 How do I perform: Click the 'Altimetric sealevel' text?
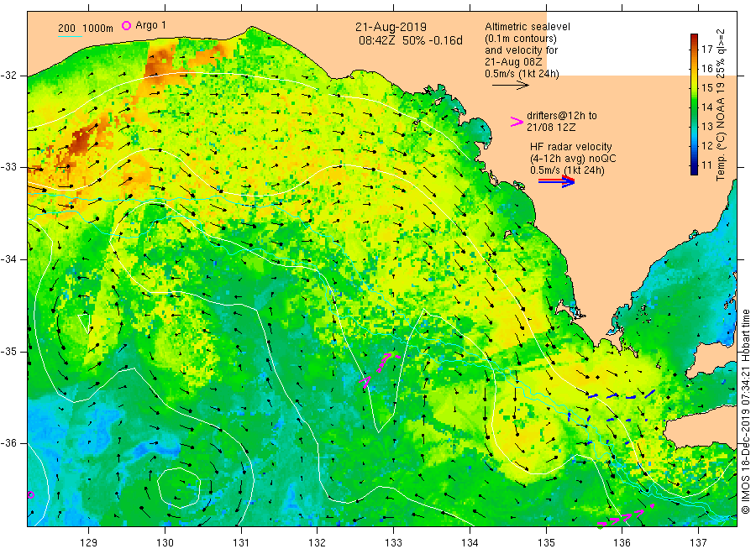pos(528,27)
